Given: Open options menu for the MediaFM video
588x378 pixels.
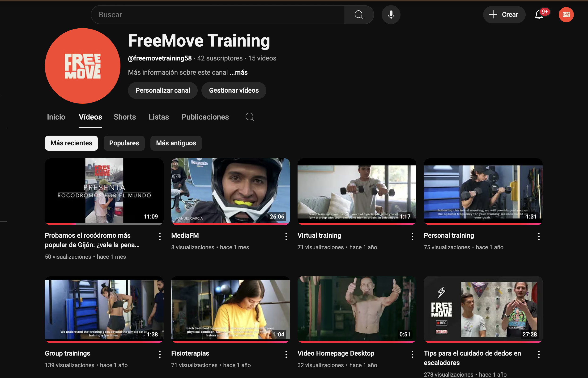Looking at the screenshot, I should tap(286, 236).
